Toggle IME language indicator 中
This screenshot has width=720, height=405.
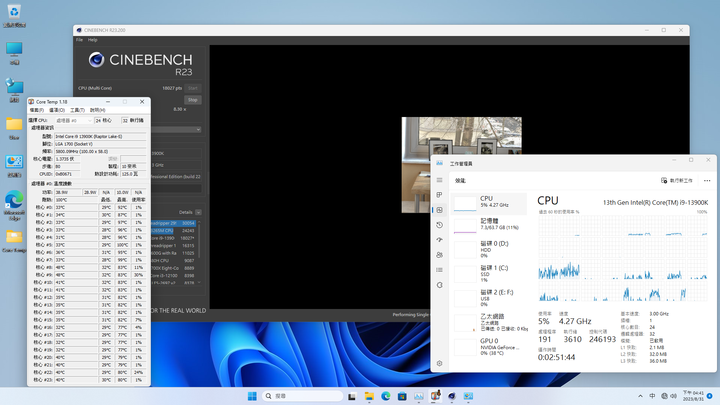pyautogui.click(x=652, y=396)
